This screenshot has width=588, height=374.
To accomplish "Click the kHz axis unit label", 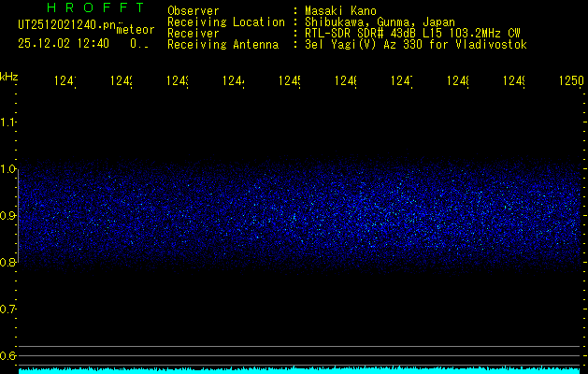I will 8,75.
